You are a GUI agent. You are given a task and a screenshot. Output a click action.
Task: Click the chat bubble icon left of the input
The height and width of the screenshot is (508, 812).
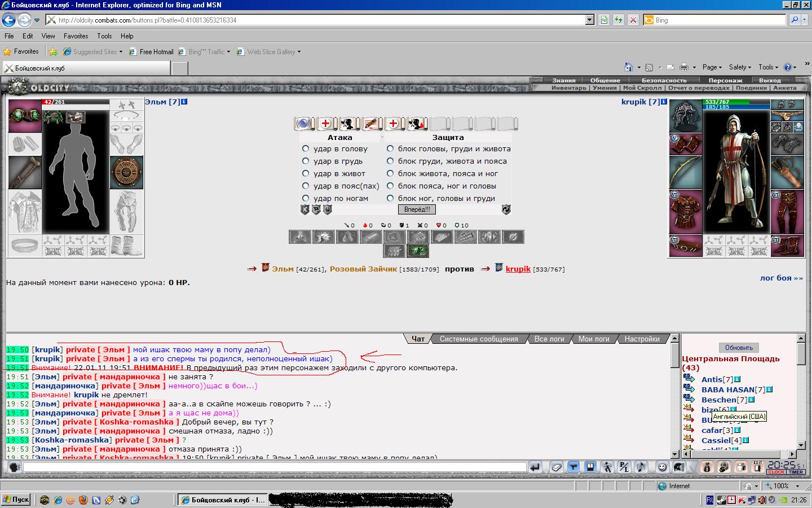(x=15, y=467)
